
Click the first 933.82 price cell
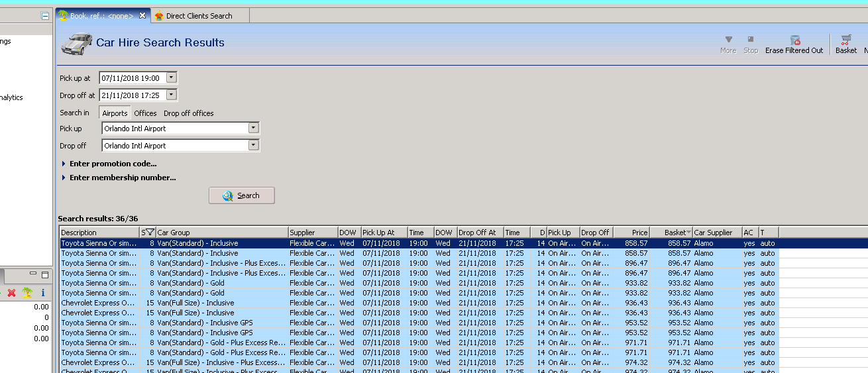pyautogui.click(x=631, y=283)
